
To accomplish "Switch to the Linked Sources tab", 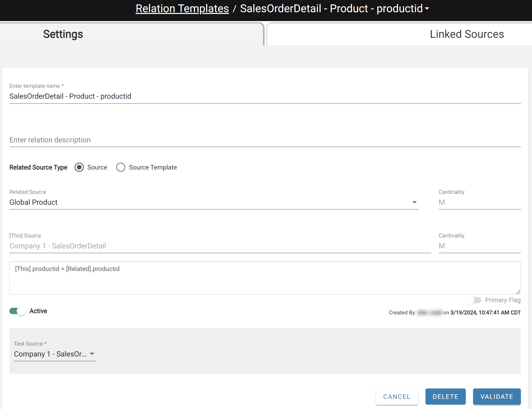I will [x=400, y=34].
